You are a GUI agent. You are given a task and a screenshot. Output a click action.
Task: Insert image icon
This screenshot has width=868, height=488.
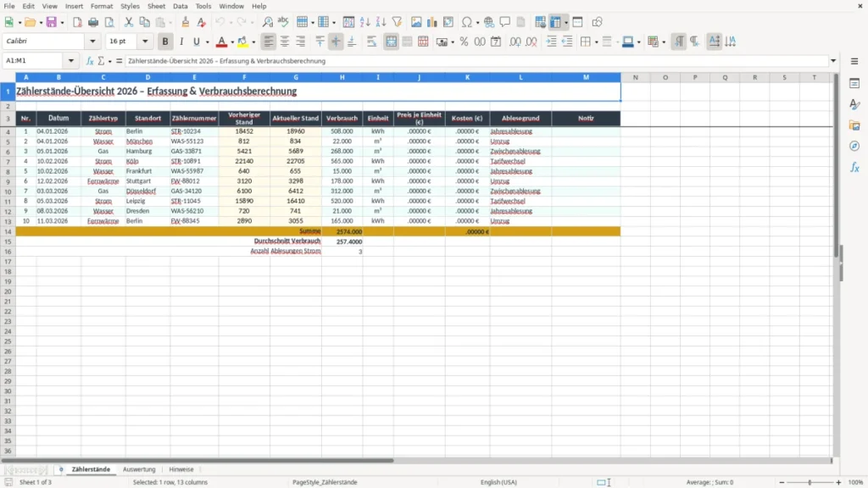416,22
